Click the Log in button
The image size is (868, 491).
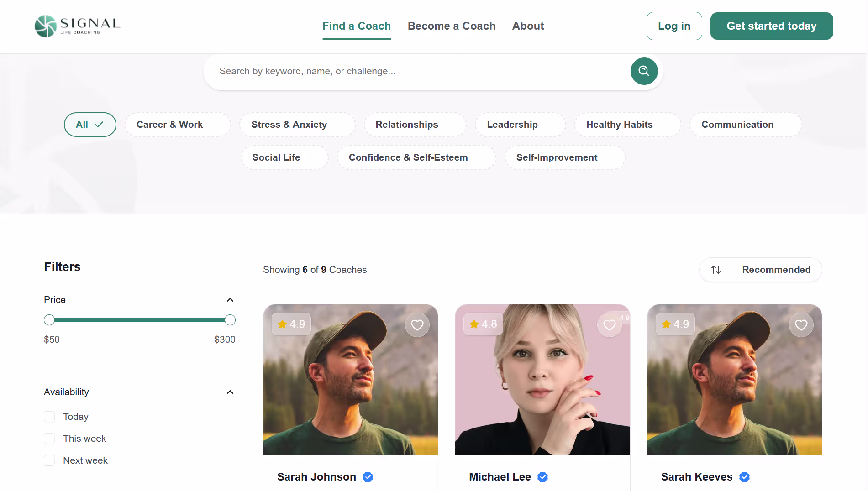pyautogui.click(x=674, y=26)
